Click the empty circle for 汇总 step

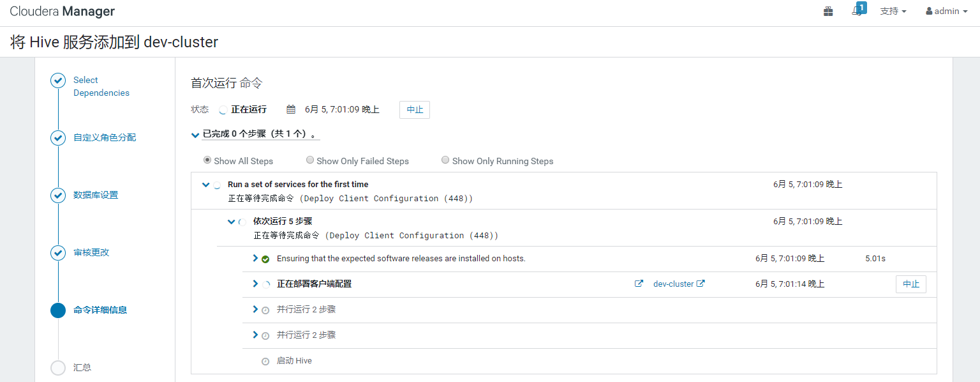(58, 368)
